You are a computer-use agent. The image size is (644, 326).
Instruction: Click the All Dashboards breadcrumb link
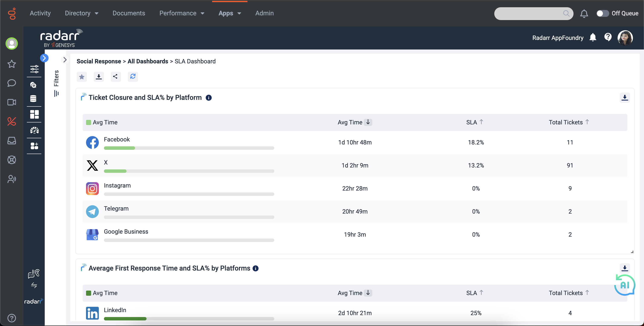[148, 61]
